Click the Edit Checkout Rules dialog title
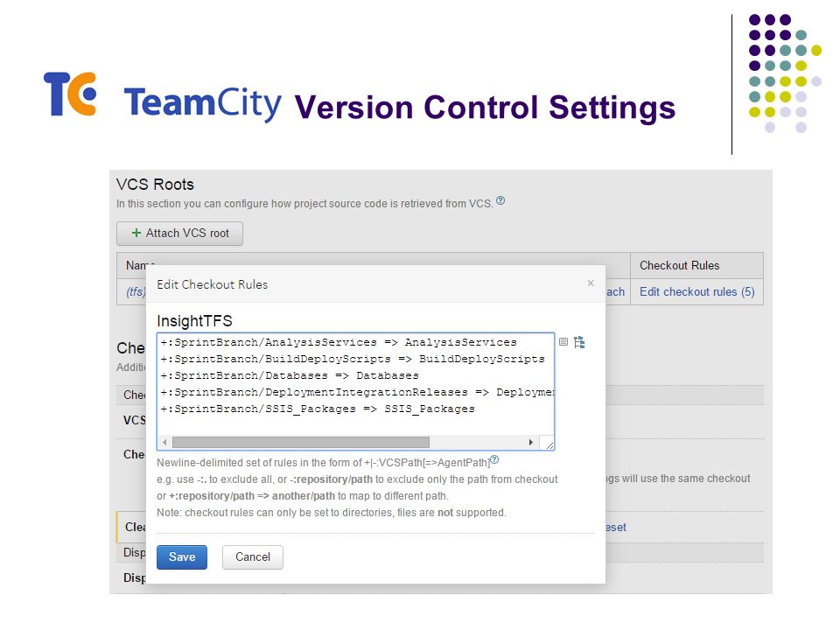This screenshot has height=630, width=840. pyautogui.click(x=212, y=284)
